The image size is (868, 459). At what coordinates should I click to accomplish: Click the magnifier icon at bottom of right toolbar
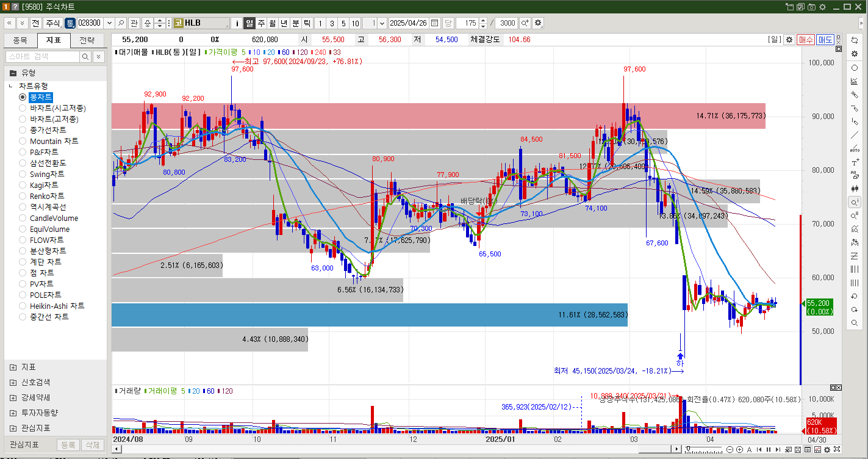(855, 323)
